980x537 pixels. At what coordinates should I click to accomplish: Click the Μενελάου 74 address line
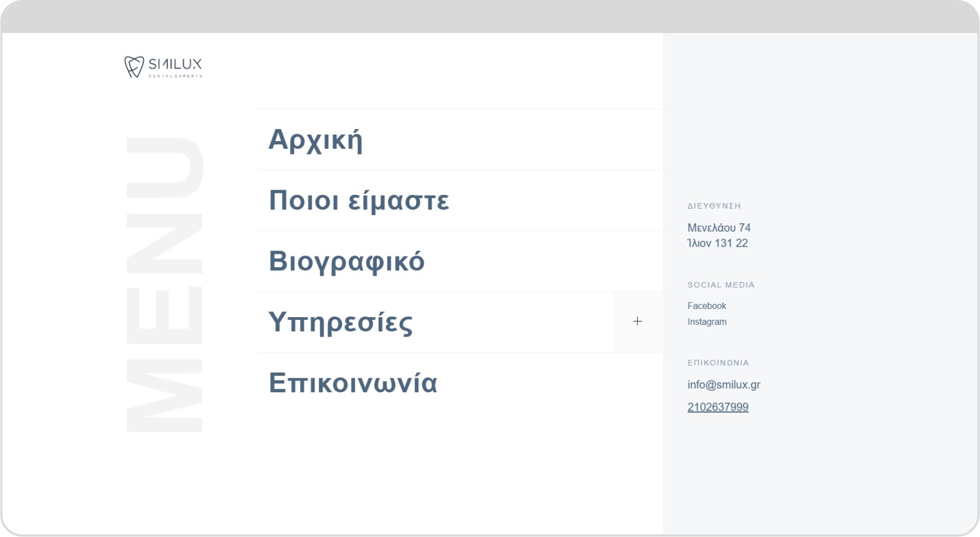coord(719,228)
